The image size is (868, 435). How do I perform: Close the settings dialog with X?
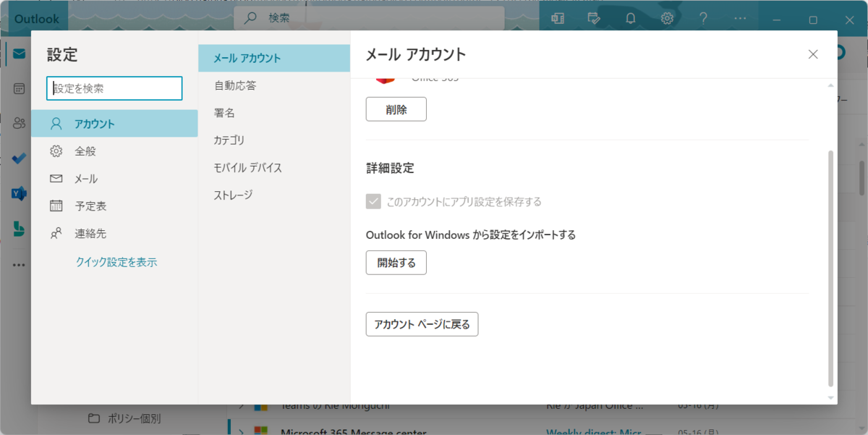(813, 54)
